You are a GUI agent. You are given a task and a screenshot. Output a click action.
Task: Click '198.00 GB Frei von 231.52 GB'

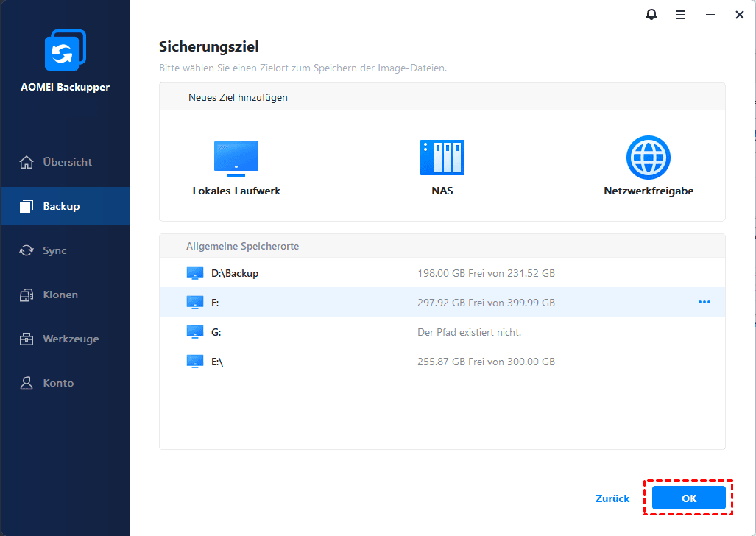(486, 274)
